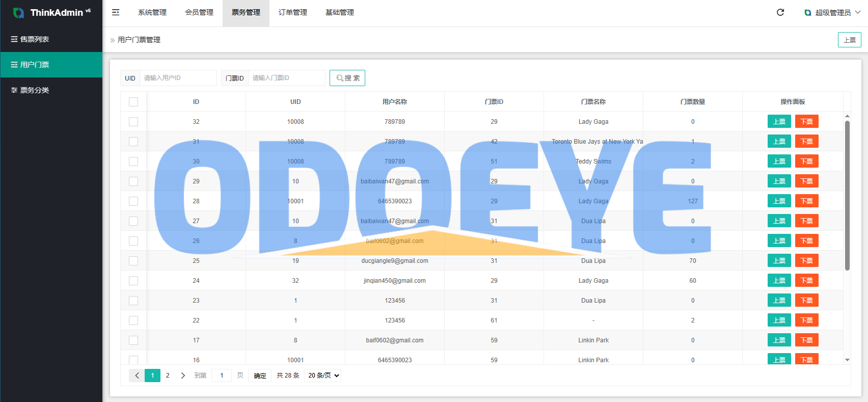Click the 搜索 button with magnifier
Viewport: 868px width, 402px height.
tap(347, 78)
